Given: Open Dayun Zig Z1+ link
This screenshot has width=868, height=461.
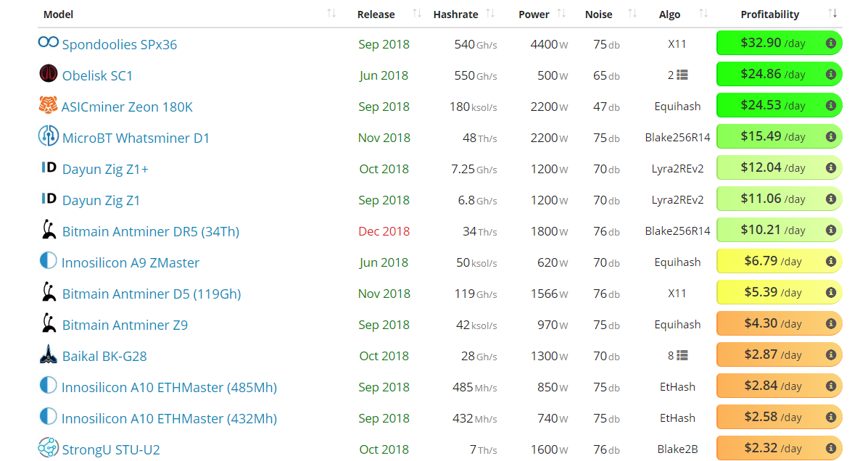Looking at the screenshot, I should tap(105, 170).
